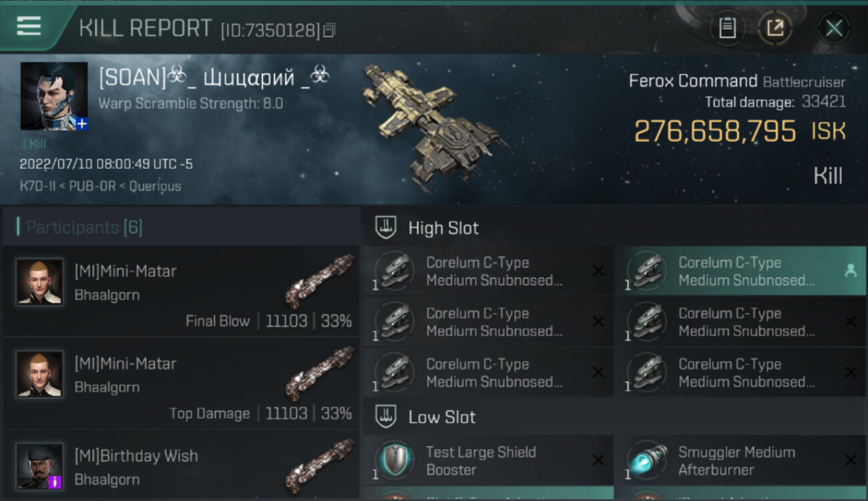868x501 pixels.
Task: Open the hamburger menu icon
Action: [x=29, y=25]
